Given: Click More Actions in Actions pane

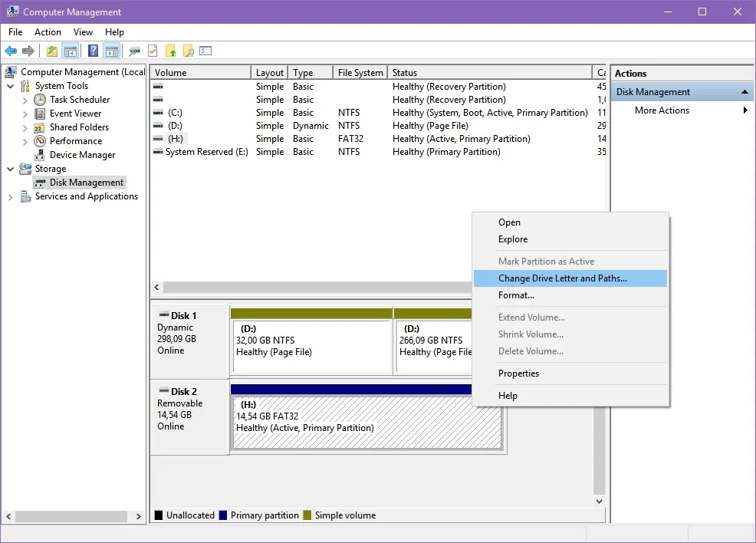Looking at the screenshot, I should click(662, 110).
